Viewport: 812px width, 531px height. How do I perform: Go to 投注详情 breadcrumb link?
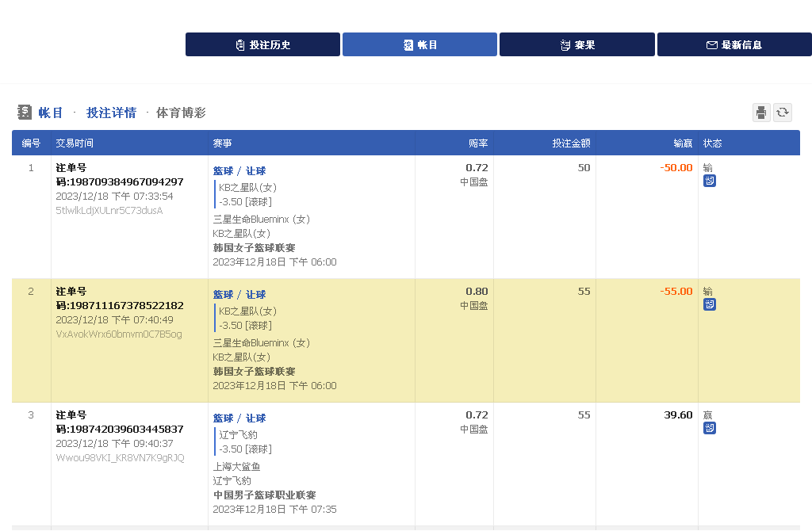point(111,113)
